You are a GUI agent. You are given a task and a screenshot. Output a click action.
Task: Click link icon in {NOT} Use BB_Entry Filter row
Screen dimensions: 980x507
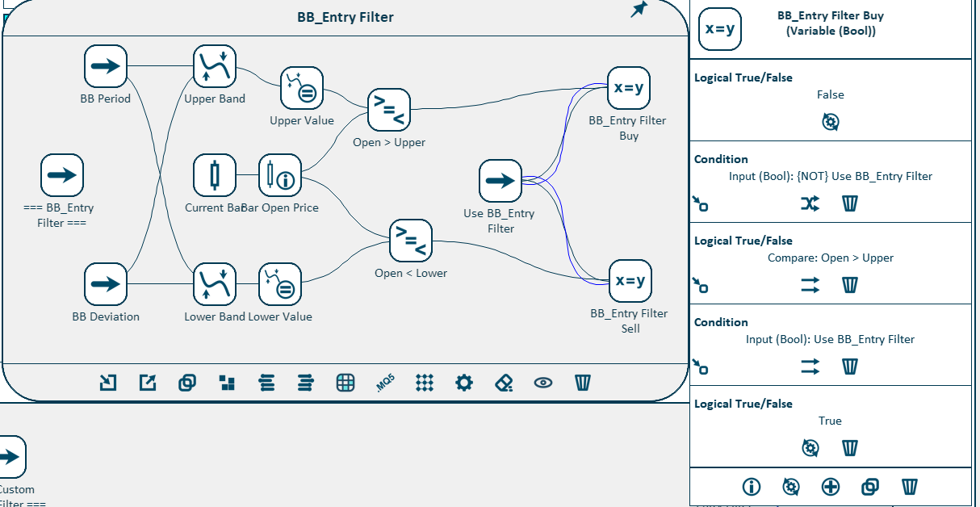click(x=700, y=203)
